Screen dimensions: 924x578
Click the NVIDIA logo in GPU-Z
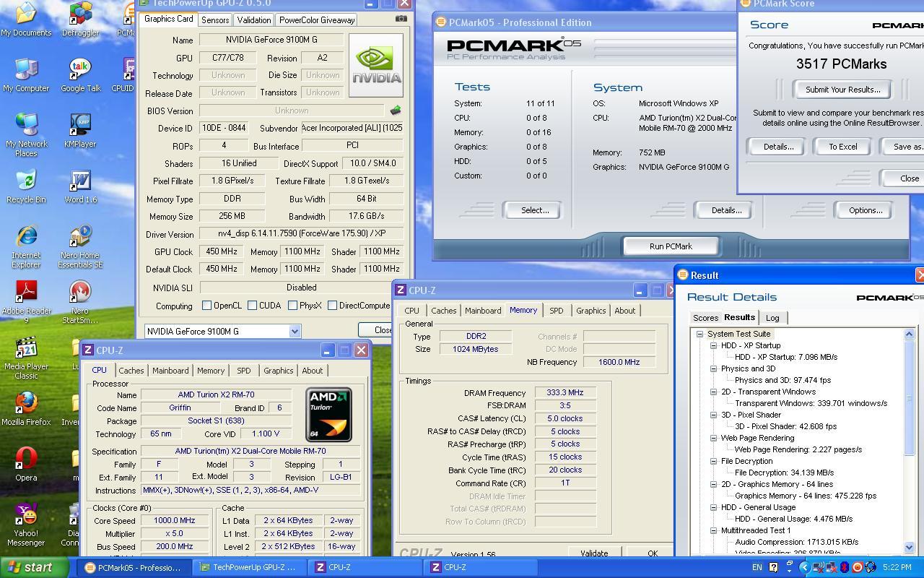coord(376,64)
